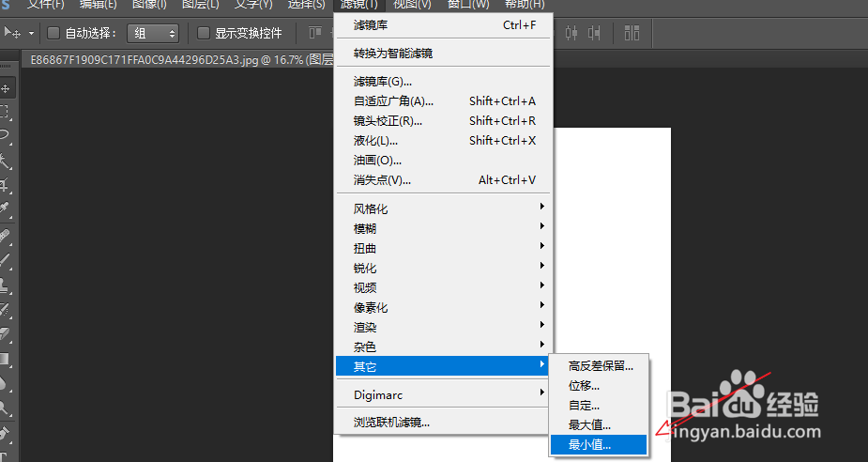868x462 pixels.
Task: Select the Healing Brush tool
Action: 5,236
